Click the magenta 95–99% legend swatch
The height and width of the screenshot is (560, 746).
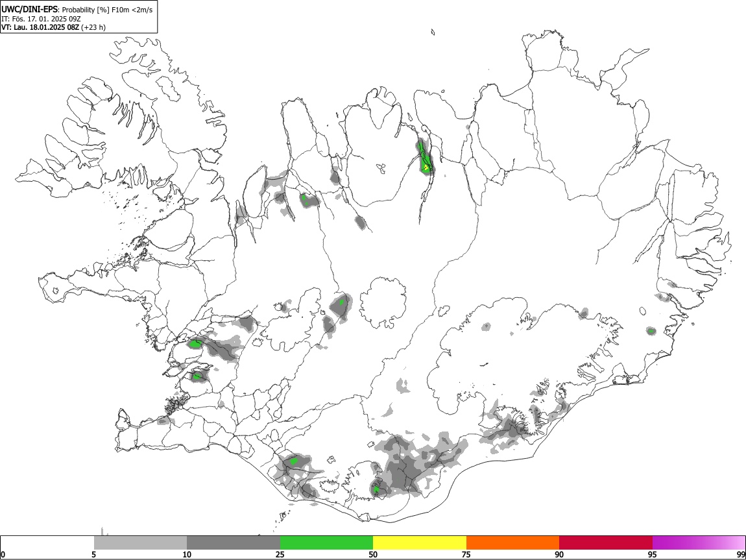(x=699, y=543)
